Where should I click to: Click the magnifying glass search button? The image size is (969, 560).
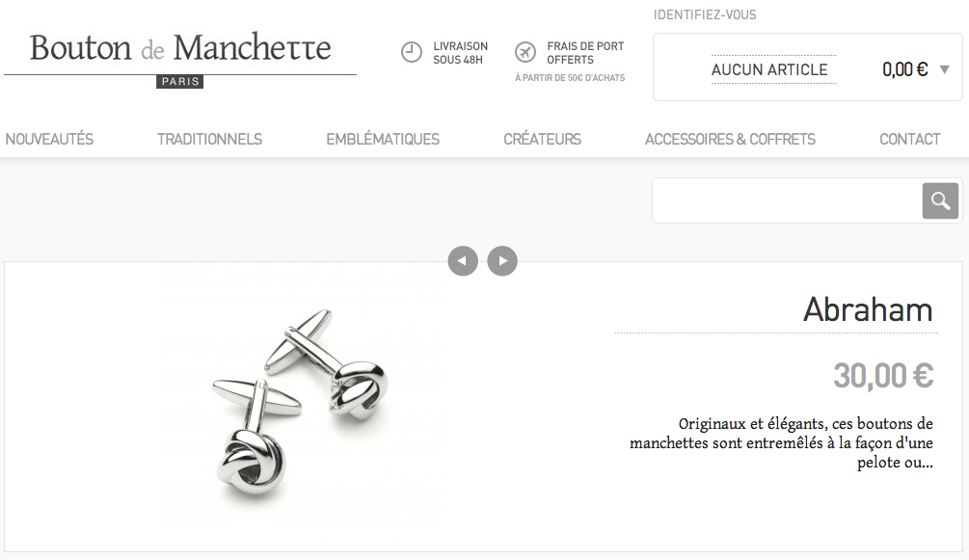tap(940, 200)
